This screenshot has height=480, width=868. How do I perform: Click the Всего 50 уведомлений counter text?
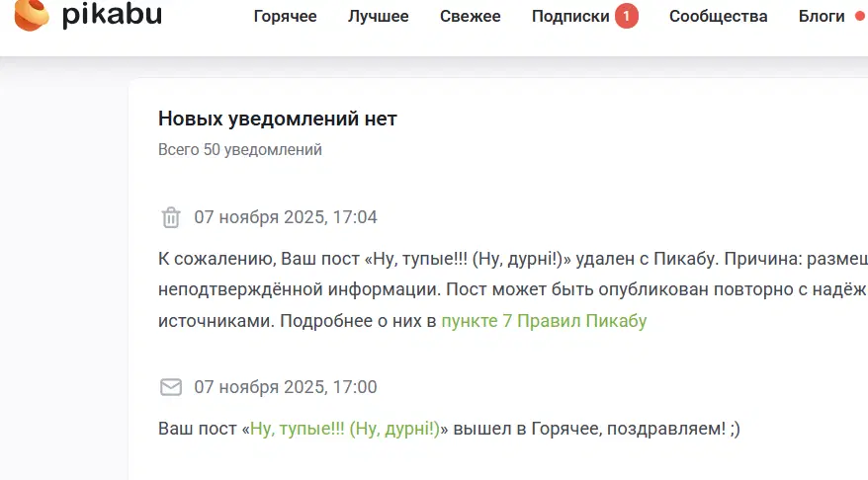coord(240,150)
